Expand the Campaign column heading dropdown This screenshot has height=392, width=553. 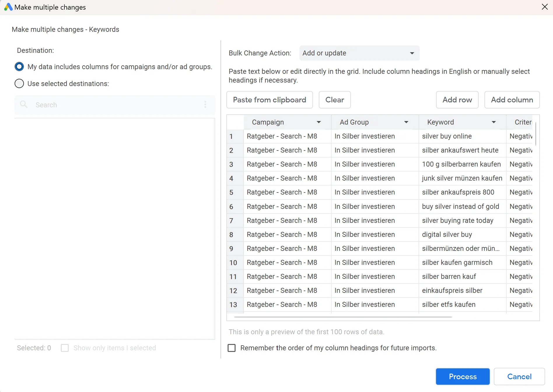coord(318,122)
